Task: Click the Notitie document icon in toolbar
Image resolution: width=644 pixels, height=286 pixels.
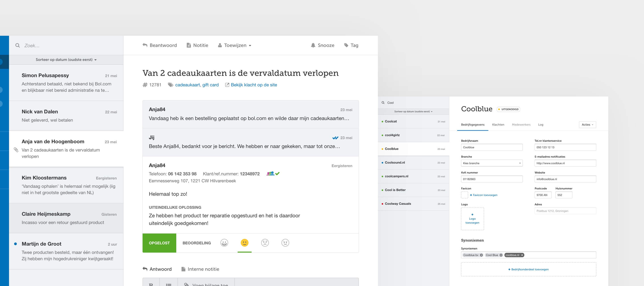Action: coord(189,45)
